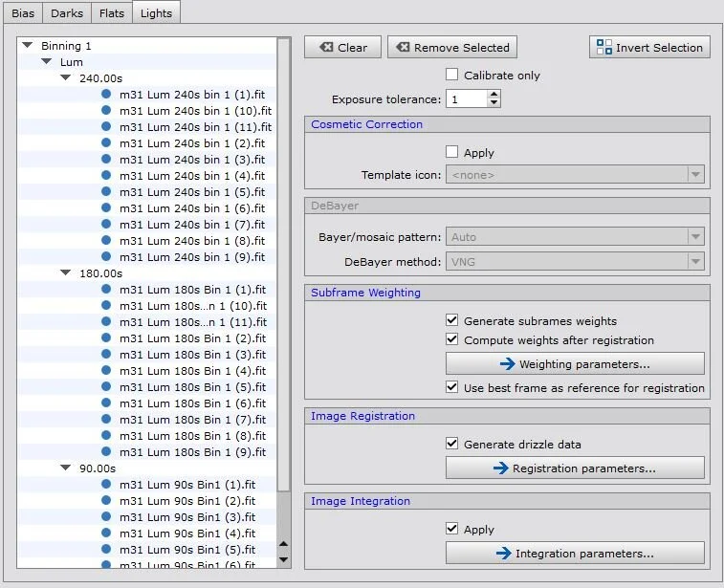Viewport: 724px width, 588px height.
Task: Toggle Image Integration Apply checkbox
Action: pos(452,529)
